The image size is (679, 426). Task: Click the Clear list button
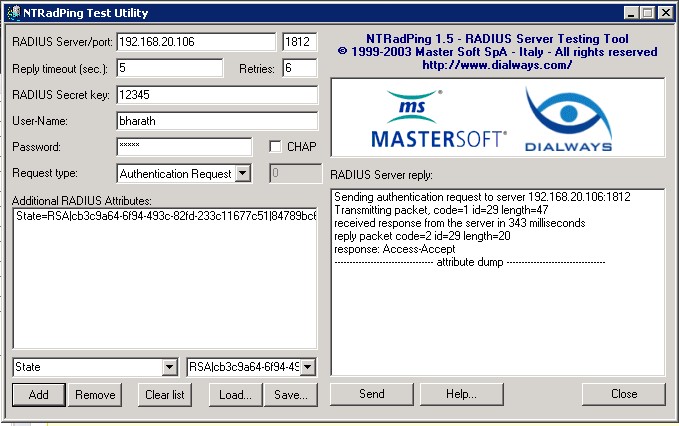(165, 394)
